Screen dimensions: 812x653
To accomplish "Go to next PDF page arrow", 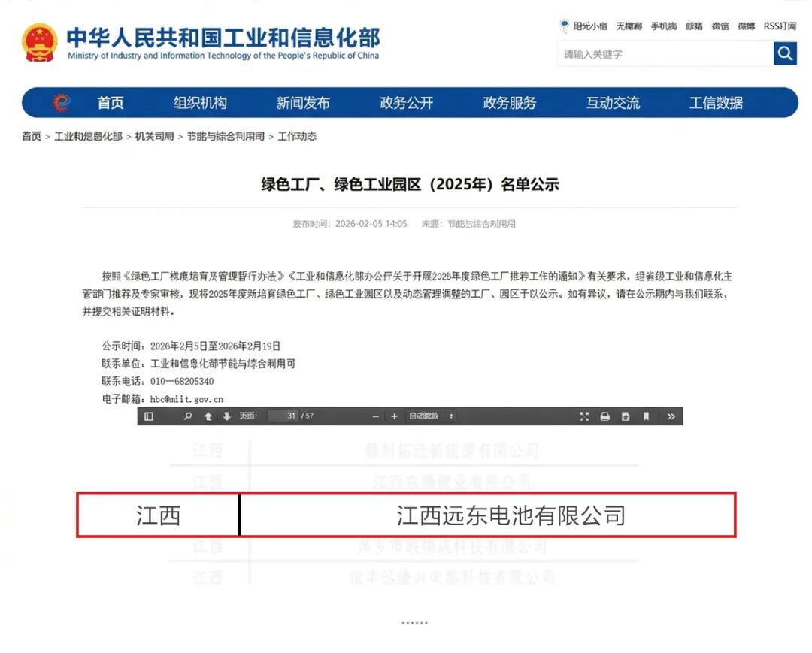I will 226,416.
